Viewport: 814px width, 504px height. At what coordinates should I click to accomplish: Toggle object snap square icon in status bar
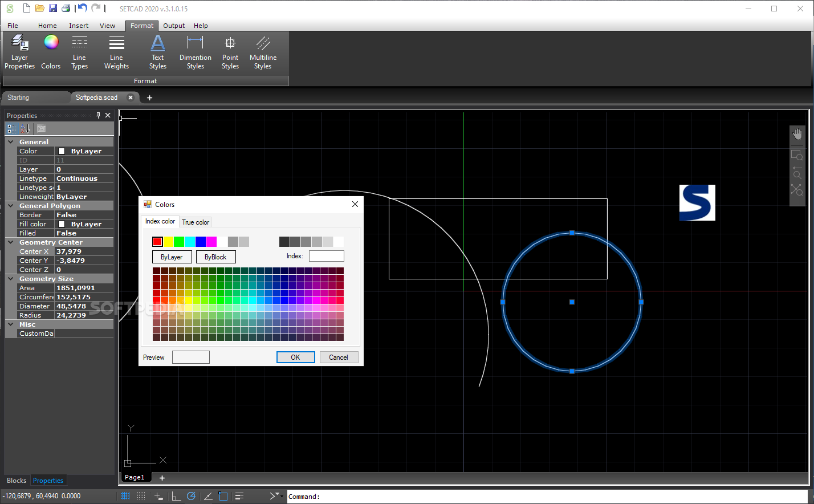(223, 496)
